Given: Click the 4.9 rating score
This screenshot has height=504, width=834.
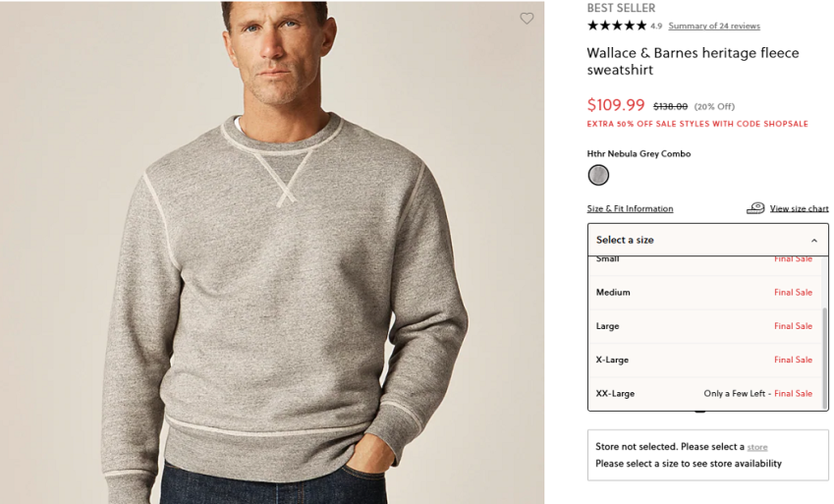Looking at the screenshot, I should [x=656, y=27].
